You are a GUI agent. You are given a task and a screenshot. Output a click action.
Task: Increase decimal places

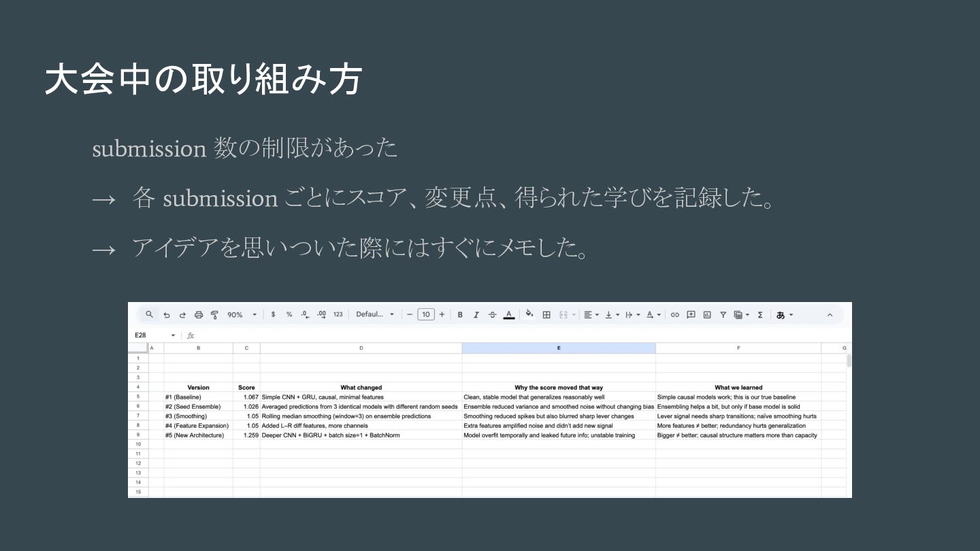pyautogui.click(x=321, y=314)
